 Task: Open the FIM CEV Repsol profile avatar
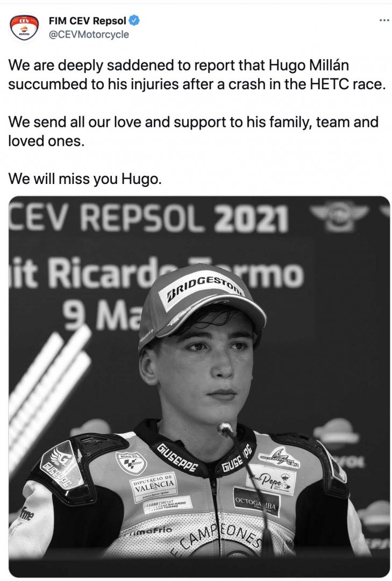pos(24,28)
